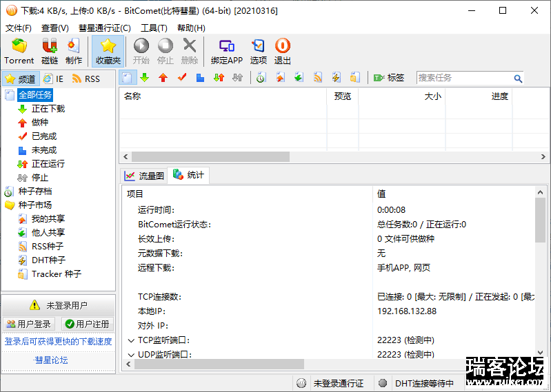Switch to the 统计 tab
Image resolution: width=551 pixels, height=392 pixels.
(188, 175)
